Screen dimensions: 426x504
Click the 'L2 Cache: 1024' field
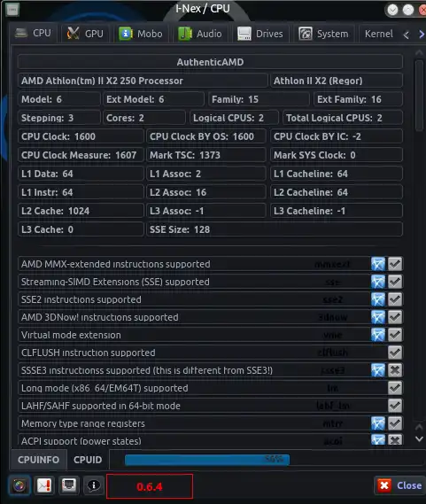point(81,211)
